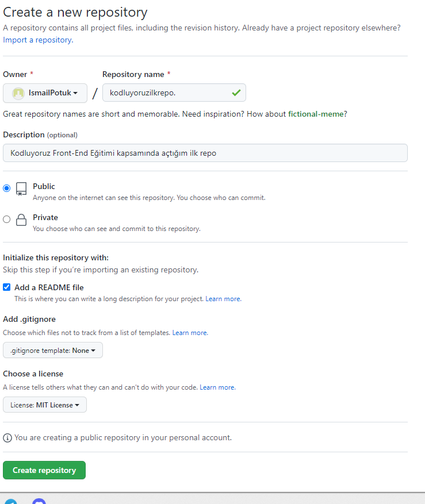Uncheck Add a README file

click(x=6, y=287)
